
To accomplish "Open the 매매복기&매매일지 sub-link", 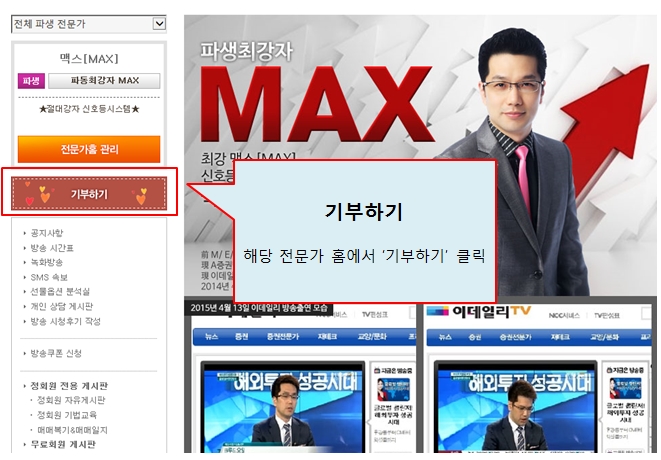I will coord(72,430).
